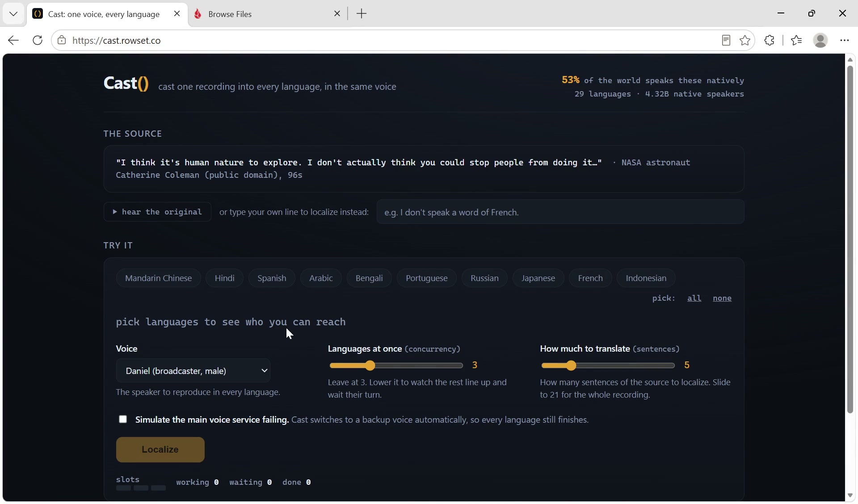Close the Cast tab
The width and height of the screenshot is (858, 504).
pos(177,14)
